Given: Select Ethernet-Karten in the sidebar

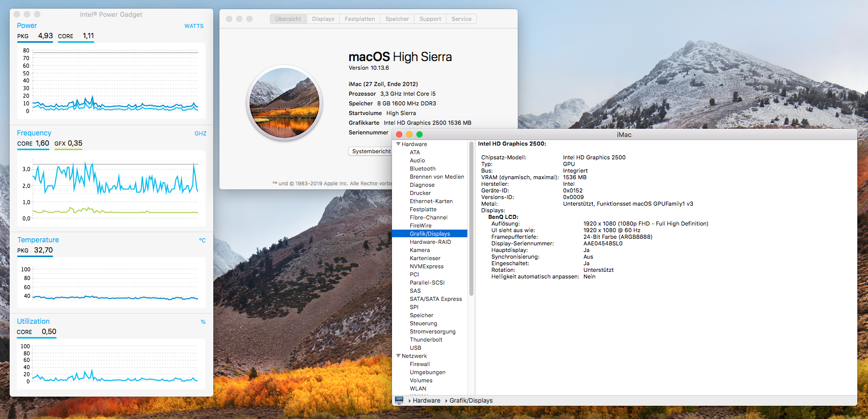Looking at the screenshot, I should coord(431,201).
